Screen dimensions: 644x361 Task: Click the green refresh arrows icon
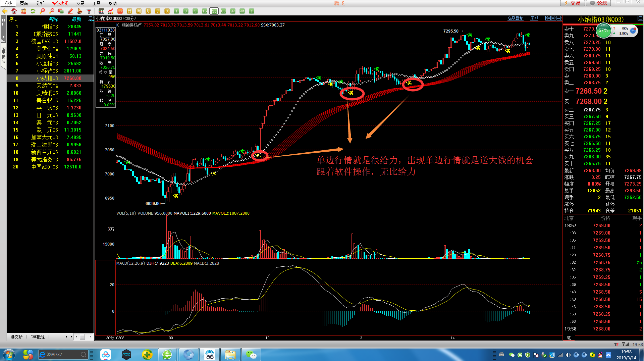click(x=33, y=11)
